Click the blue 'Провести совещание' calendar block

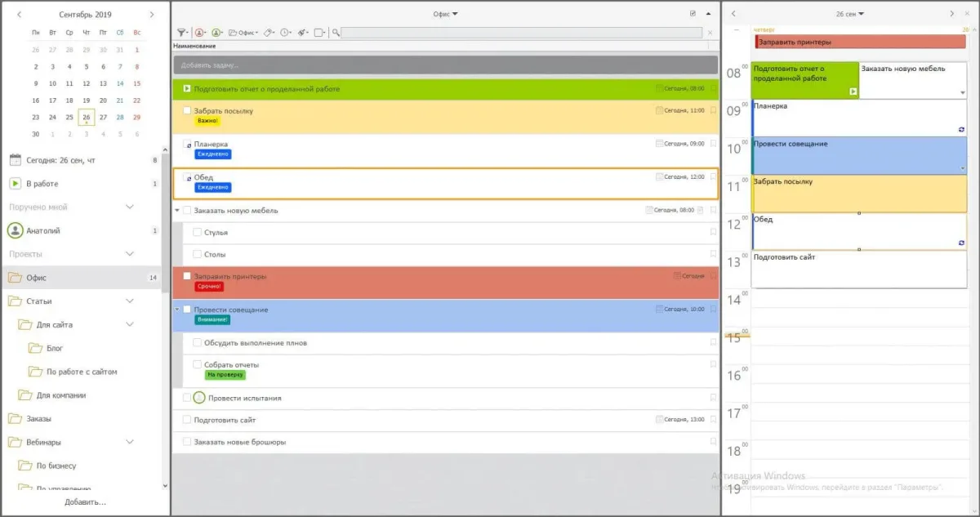click(x=857, y=154)
